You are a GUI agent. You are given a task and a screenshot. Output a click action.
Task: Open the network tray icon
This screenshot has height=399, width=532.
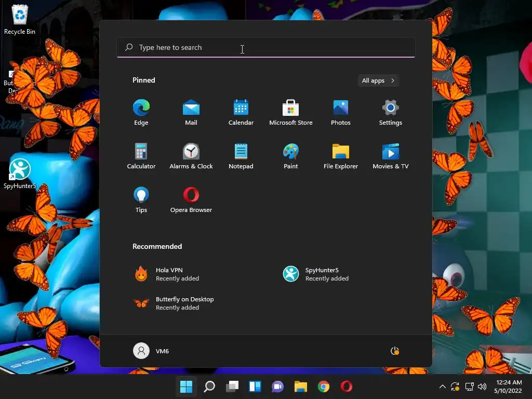pyautogui.click(x=469, y=387)
